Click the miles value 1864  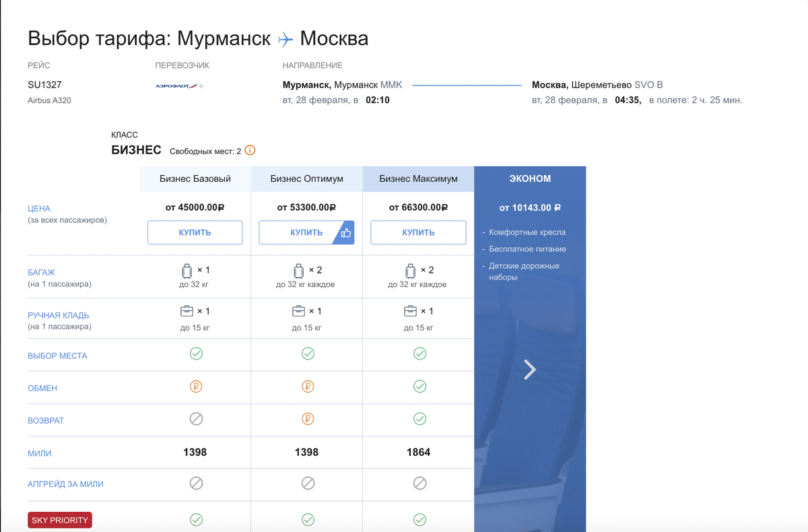[x=419, y=453]
